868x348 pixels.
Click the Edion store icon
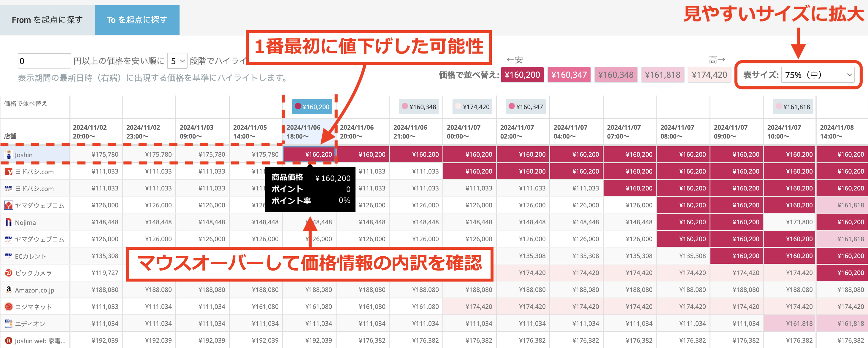8,323
